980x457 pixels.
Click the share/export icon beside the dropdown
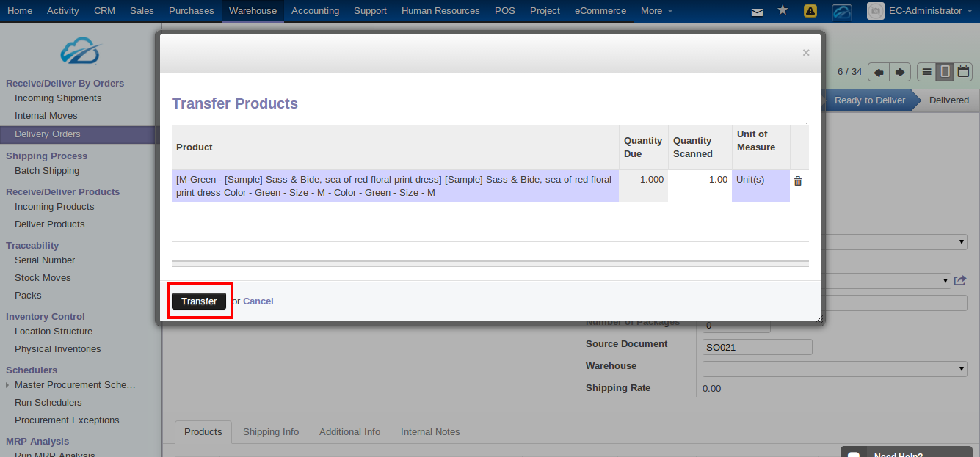point(959,280)
